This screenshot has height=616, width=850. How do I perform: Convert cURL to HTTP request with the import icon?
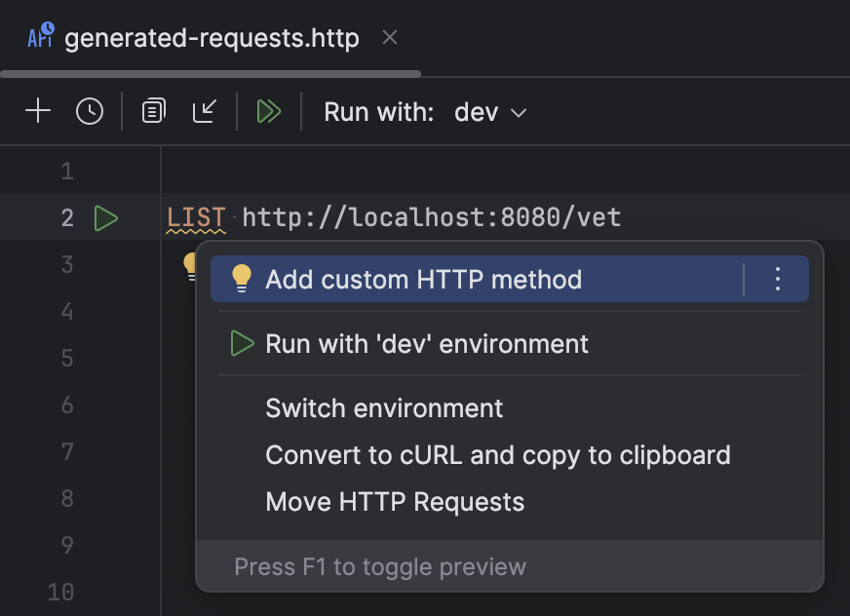205,111
